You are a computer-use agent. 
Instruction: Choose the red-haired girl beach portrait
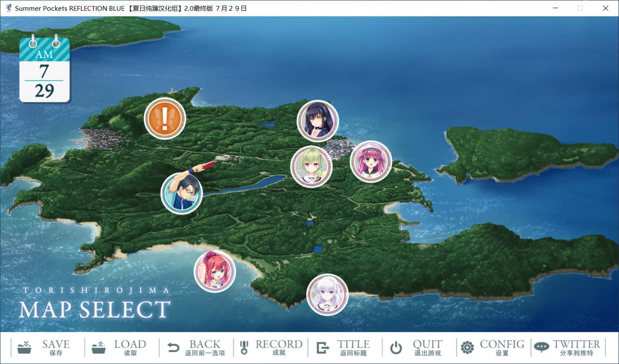coord(215,271)
